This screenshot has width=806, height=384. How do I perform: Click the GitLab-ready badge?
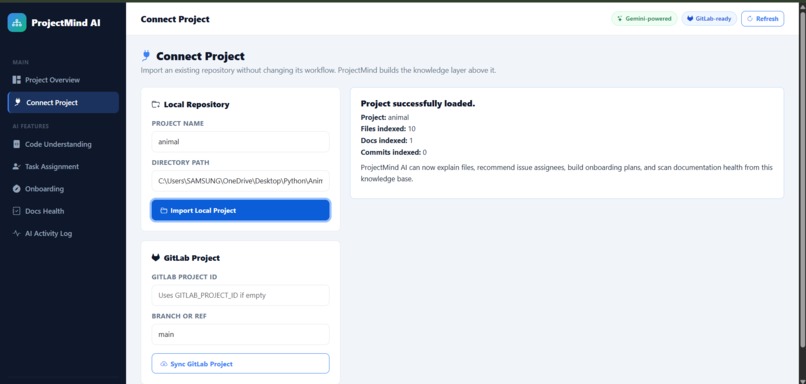[709, 19]
